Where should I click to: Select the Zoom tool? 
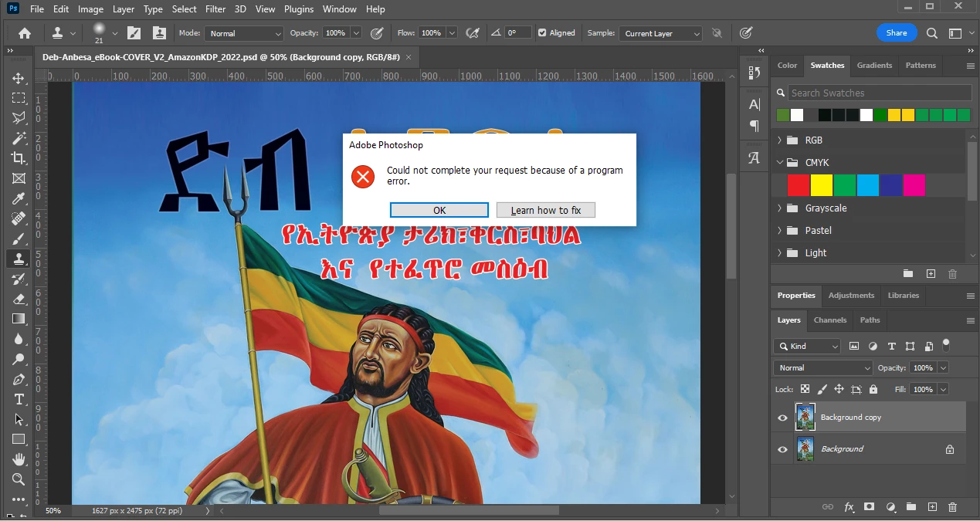click(19, 479)
